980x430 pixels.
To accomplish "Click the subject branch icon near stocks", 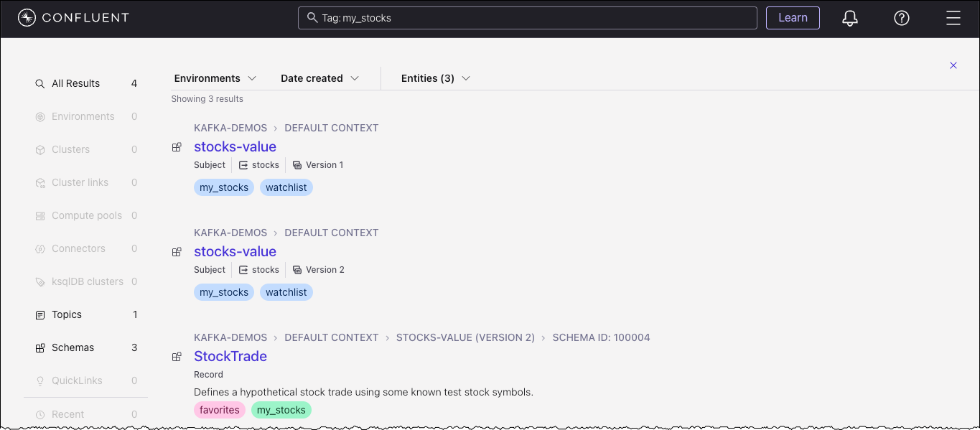I will click(x=245, y=164).
